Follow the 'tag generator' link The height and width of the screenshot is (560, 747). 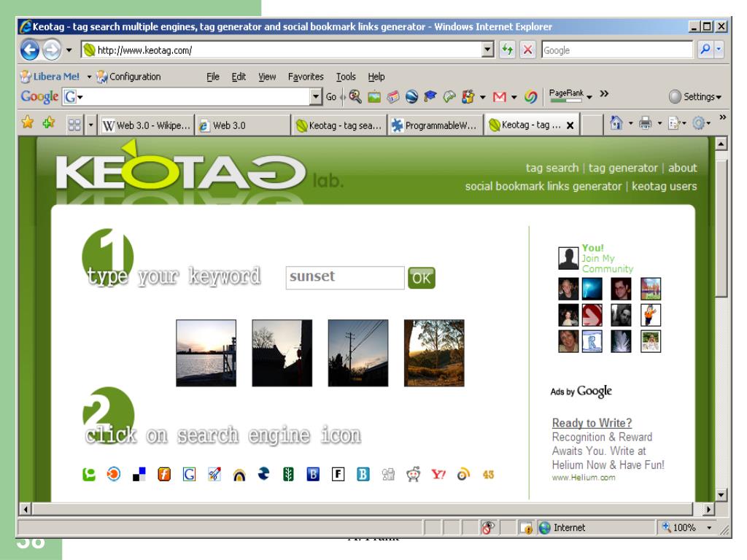[623, 168]
